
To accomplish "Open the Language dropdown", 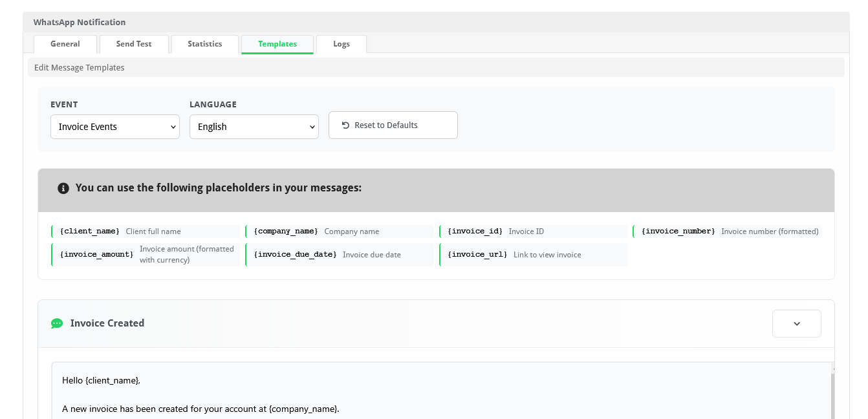I will coord(254,127).
